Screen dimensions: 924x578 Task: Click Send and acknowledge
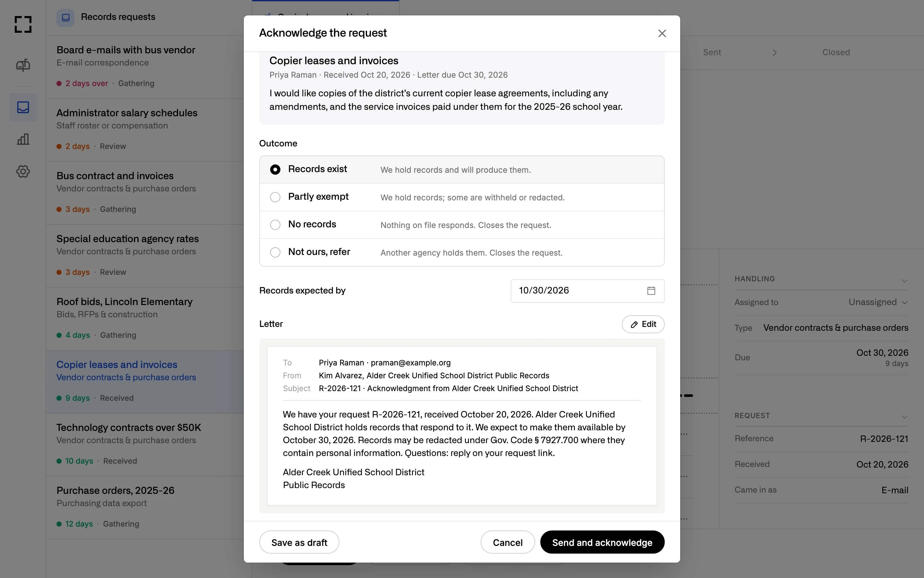(x=602, y=542)
